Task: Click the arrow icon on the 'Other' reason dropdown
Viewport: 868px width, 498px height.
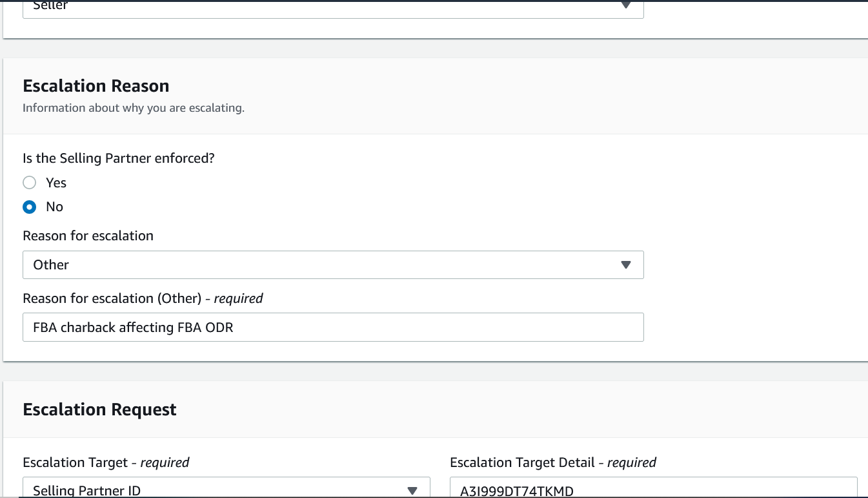Action: pos(625,265)
